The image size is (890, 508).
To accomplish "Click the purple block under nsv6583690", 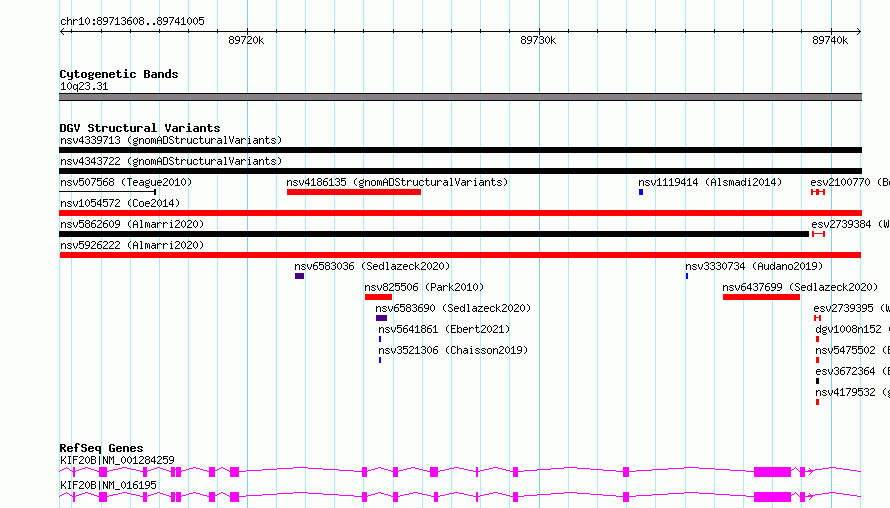I will (x=381, y=318).
